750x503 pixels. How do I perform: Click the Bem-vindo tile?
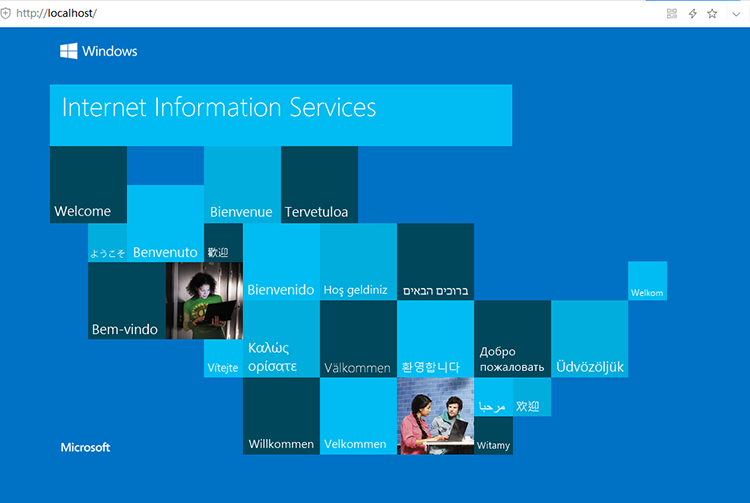pos(127,301)
